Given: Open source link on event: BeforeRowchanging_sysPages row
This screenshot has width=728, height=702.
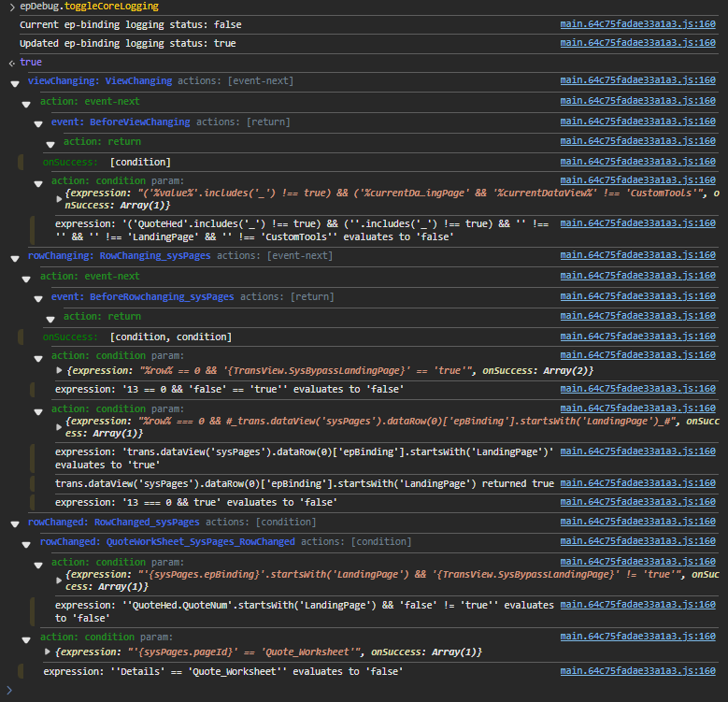Looking at the screenshot, I should click(637, 296).
